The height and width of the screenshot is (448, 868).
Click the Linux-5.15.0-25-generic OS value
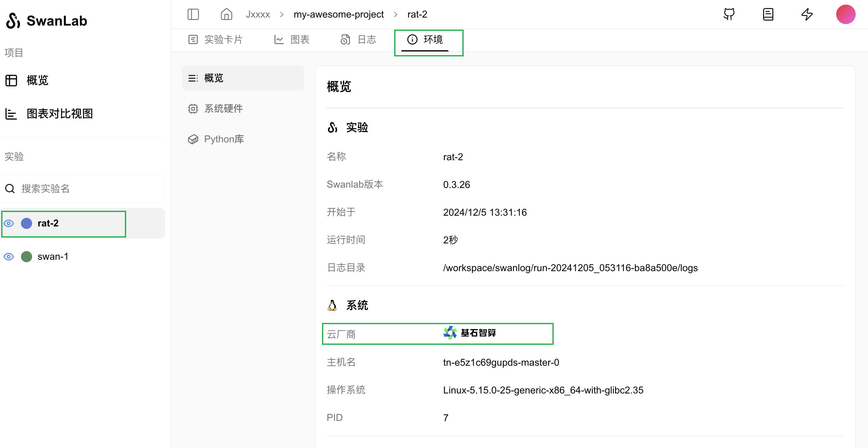coord(543,390)
